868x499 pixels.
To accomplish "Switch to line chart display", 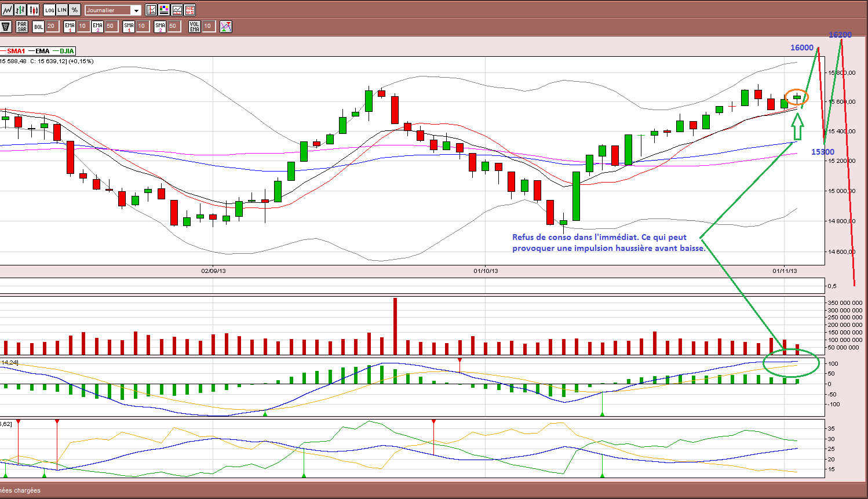I will click(x=7, y=10).
